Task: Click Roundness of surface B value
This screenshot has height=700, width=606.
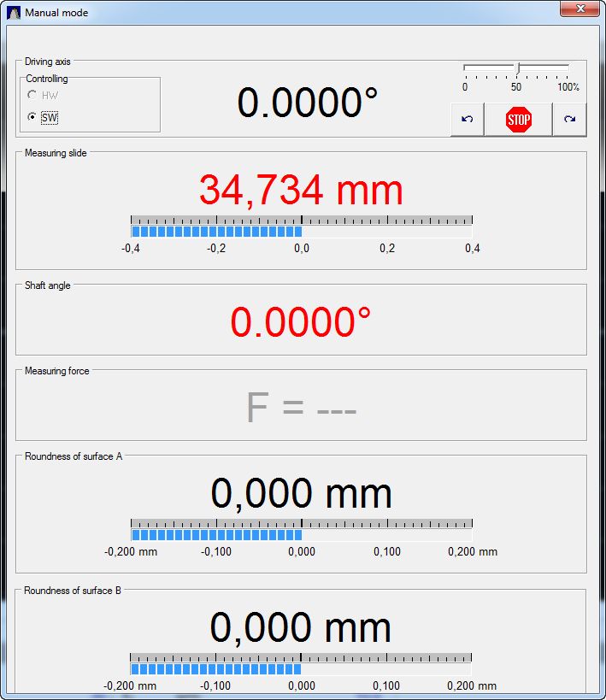Action: click(301, 628)
